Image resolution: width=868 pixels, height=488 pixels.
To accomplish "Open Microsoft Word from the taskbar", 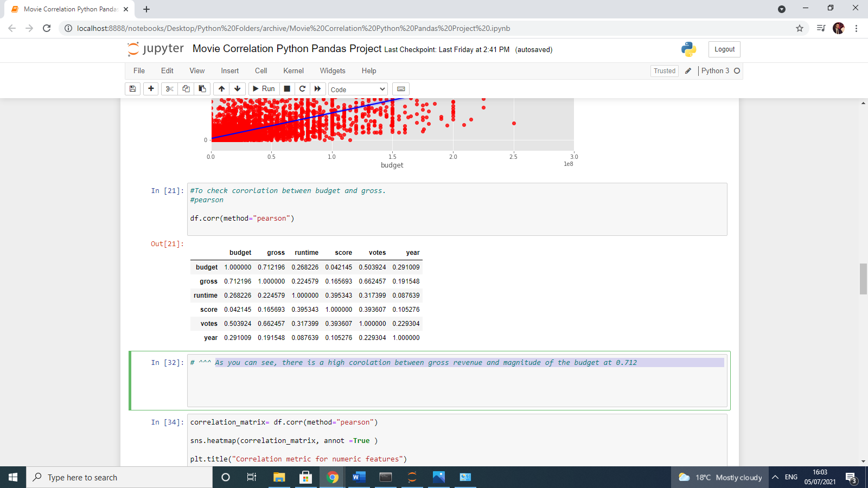I will 358,477.
